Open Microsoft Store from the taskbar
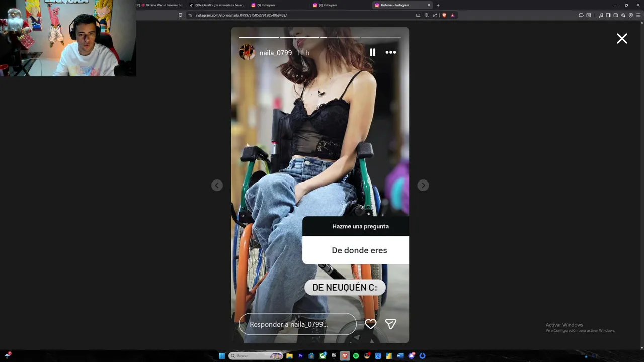This screenshot has height=362, width=644. 311,356
